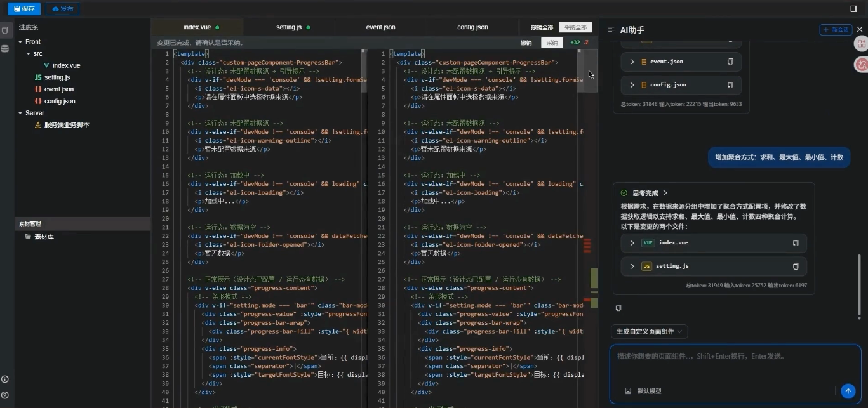Screen dimensions: 868x408
Task: Copy the setting.js code block in AI reply
Action: 796,267
